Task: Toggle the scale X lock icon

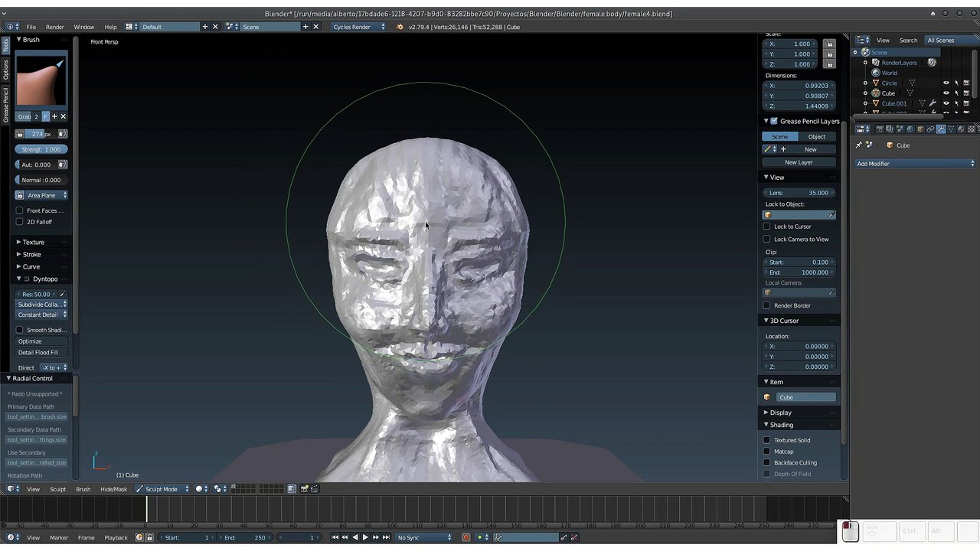Action: tap(828, 44)
